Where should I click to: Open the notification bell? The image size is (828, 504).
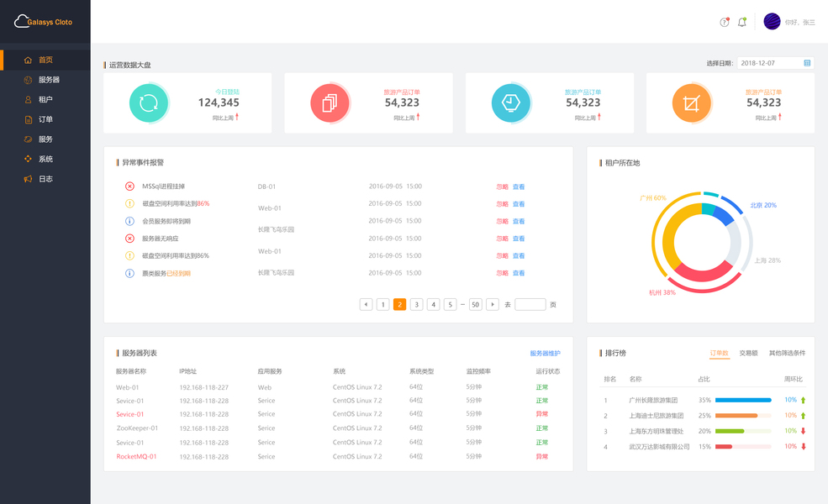(x=742, y=22)
